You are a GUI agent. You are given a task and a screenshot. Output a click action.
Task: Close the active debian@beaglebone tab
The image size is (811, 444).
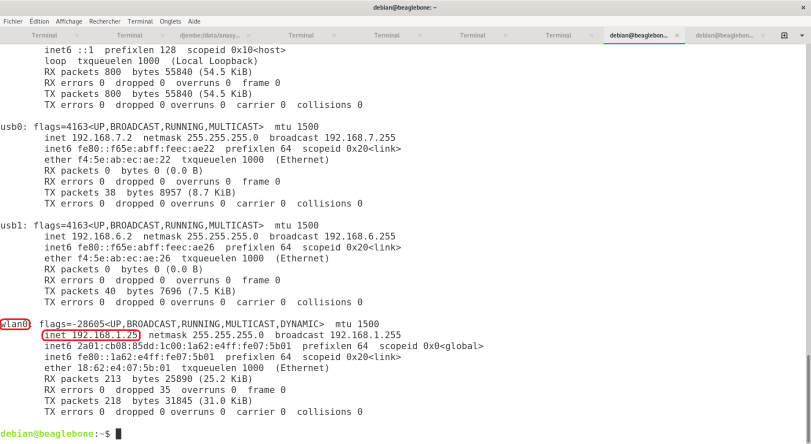point(677,35)
